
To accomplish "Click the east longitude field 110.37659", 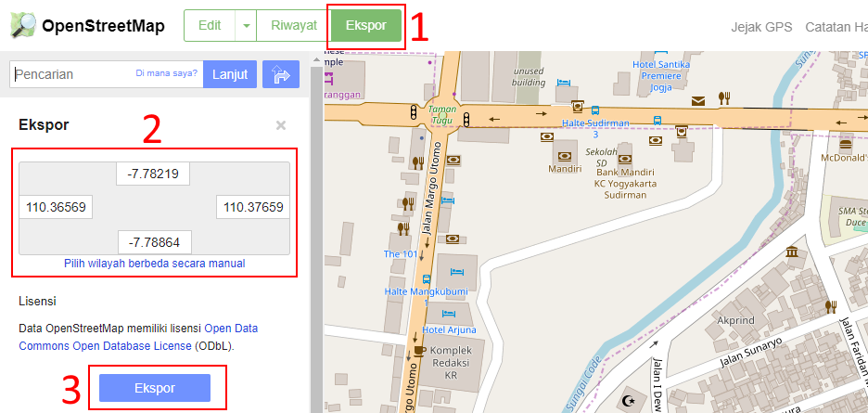I will [x=253, y=207].
